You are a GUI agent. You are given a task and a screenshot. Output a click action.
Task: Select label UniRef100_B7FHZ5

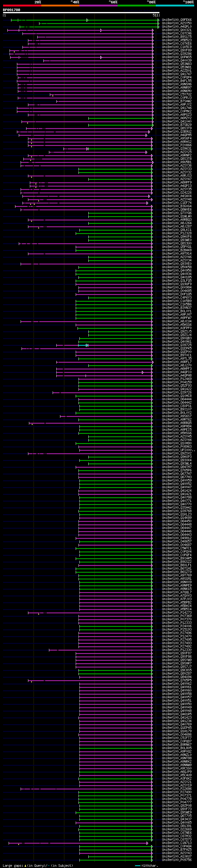pyautogui.click(x=177, y=850)
